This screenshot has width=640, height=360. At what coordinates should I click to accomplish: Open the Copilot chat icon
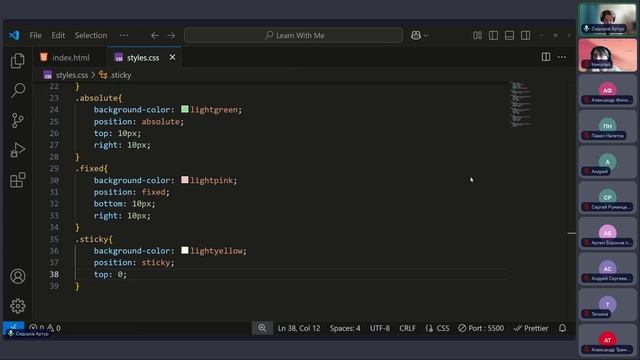[x=416, y=36]
